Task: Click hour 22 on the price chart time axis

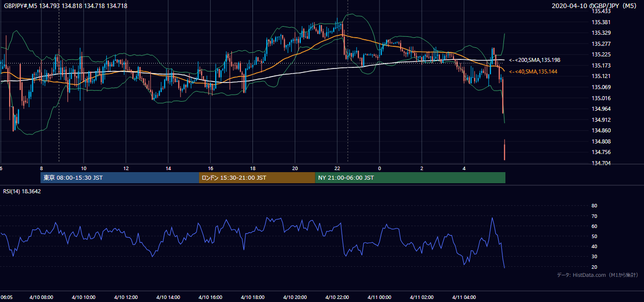Action: pos(338,168)
